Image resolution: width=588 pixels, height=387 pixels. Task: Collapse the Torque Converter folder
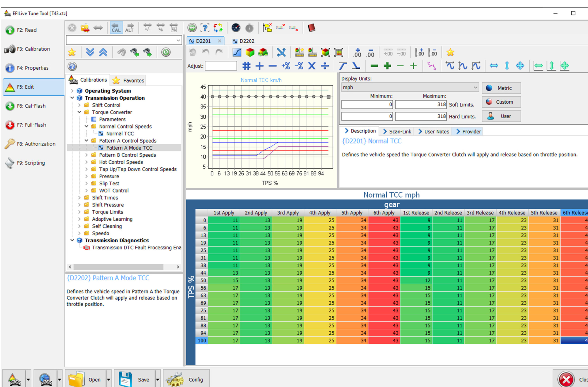(79, 112)
